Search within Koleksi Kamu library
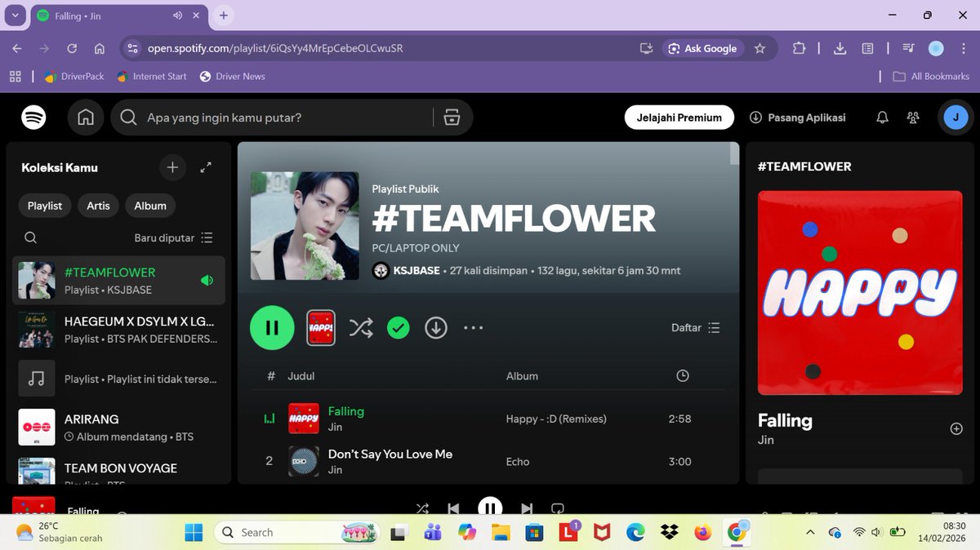The width and height of the screenshot is (980, 550). tap(30, 238)
